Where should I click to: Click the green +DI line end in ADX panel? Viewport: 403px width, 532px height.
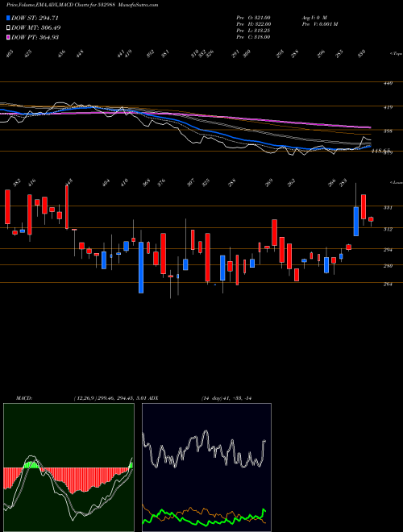[264, 510]
